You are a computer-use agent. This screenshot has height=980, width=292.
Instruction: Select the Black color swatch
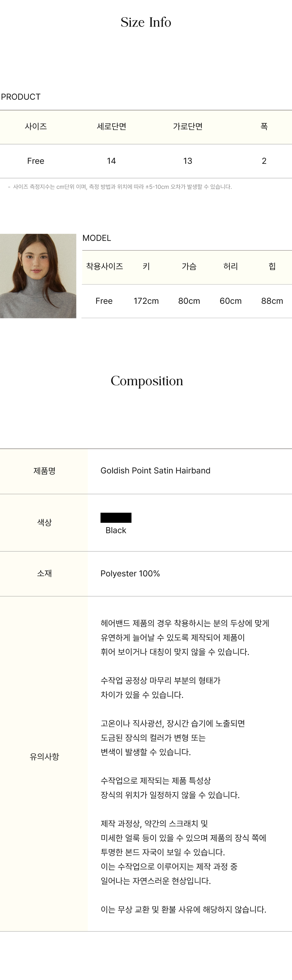116,517
